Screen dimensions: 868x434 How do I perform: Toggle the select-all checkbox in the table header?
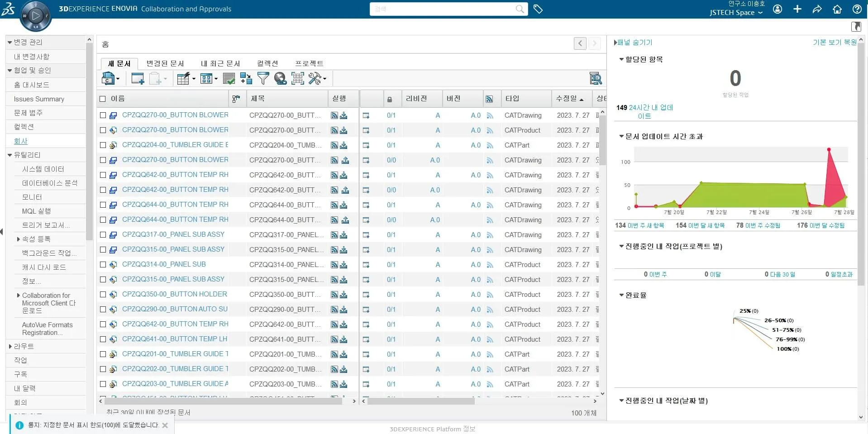click(102, 98)
